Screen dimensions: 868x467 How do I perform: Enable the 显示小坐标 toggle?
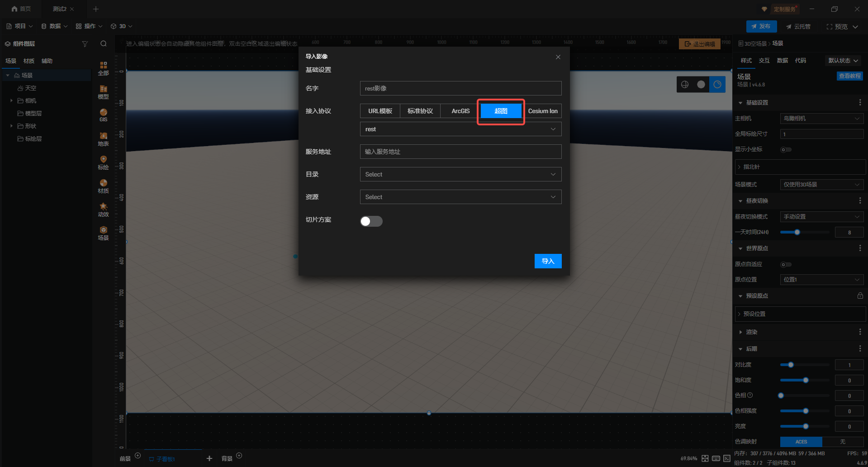point(786,150)
